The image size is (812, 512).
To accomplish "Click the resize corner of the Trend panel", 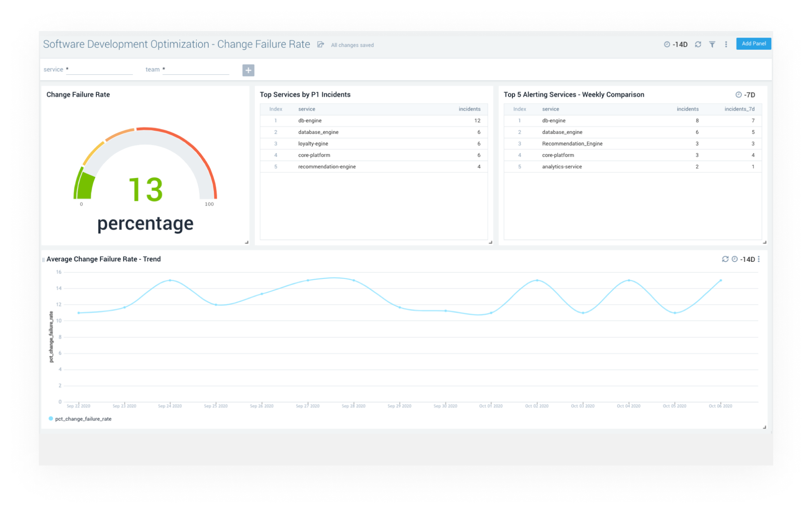I will (x=765, y=427).
